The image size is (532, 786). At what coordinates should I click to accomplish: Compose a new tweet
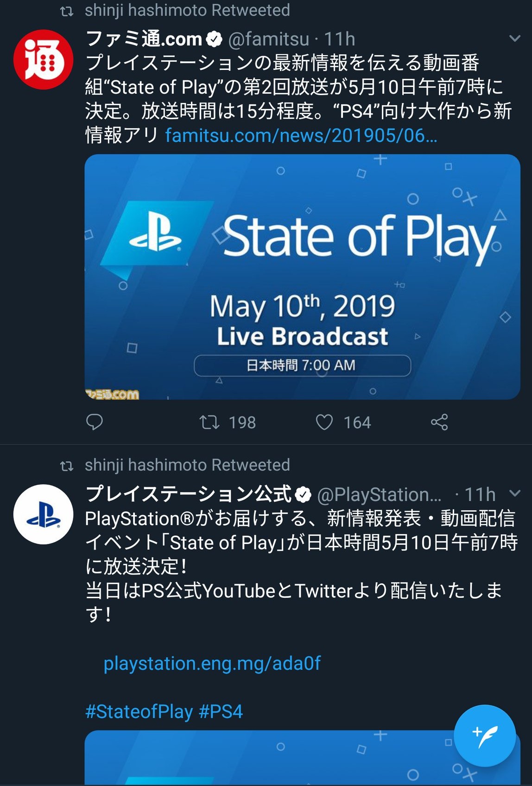[x=484, y=735]
